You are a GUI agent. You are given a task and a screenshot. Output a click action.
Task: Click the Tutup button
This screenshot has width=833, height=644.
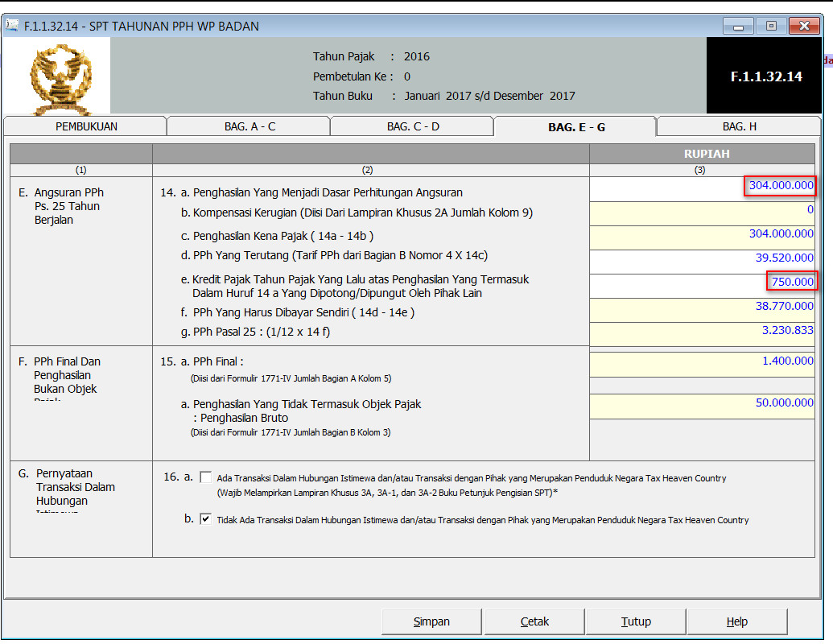coord(636,621)
